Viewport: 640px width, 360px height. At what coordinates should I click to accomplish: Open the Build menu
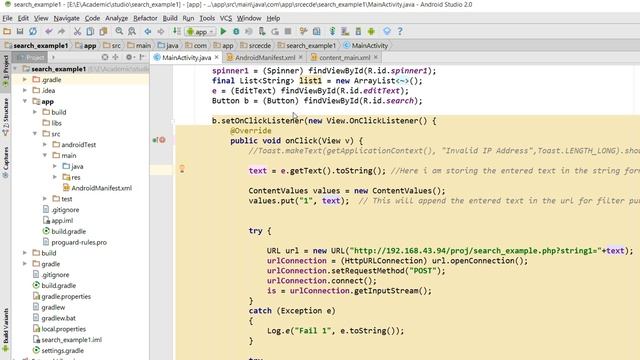(x=170, y=18)
